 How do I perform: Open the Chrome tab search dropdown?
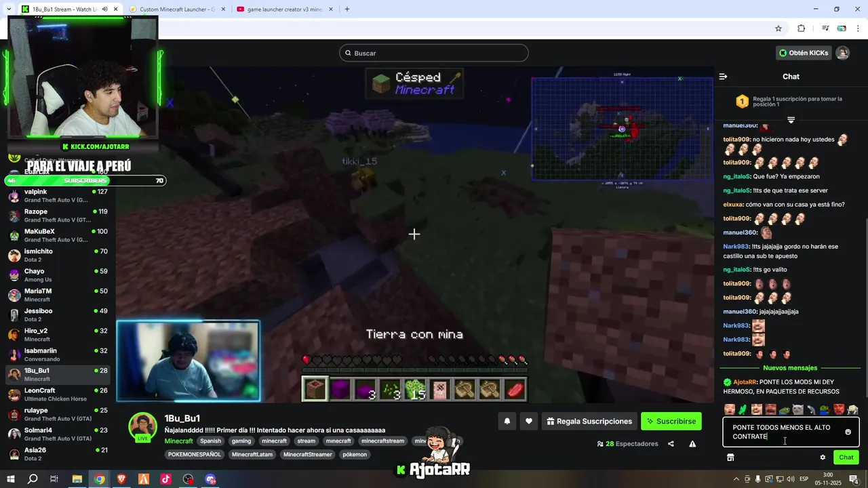point(8,9)
